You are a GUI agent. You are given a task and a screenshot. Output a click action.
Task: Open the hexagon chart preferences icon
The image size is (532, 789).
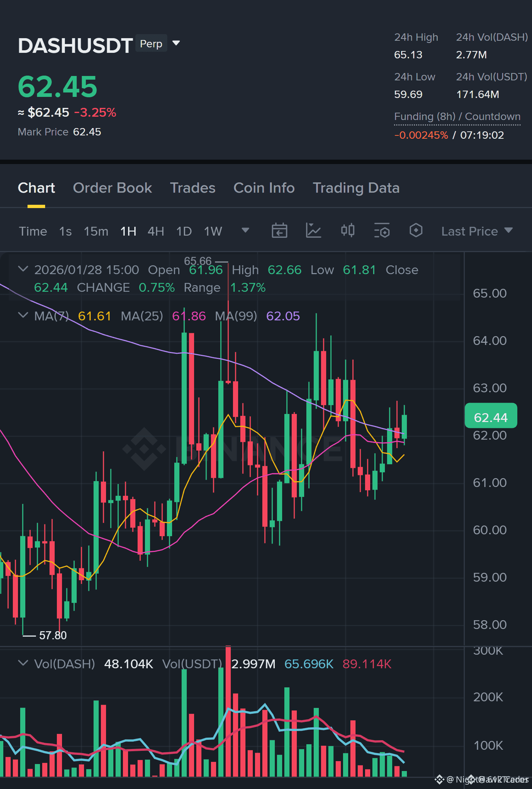[x=416, y=231]
